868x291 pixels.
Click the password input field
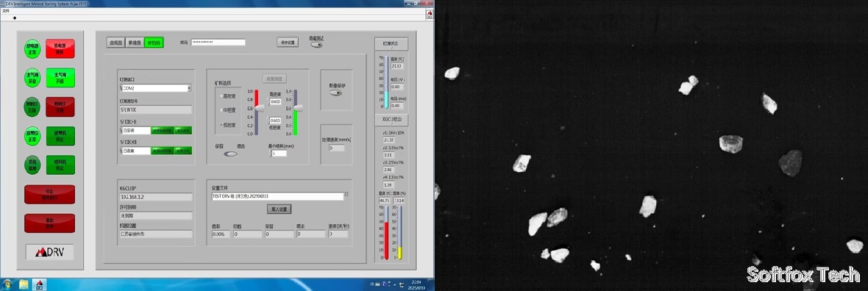coord(218,42)
